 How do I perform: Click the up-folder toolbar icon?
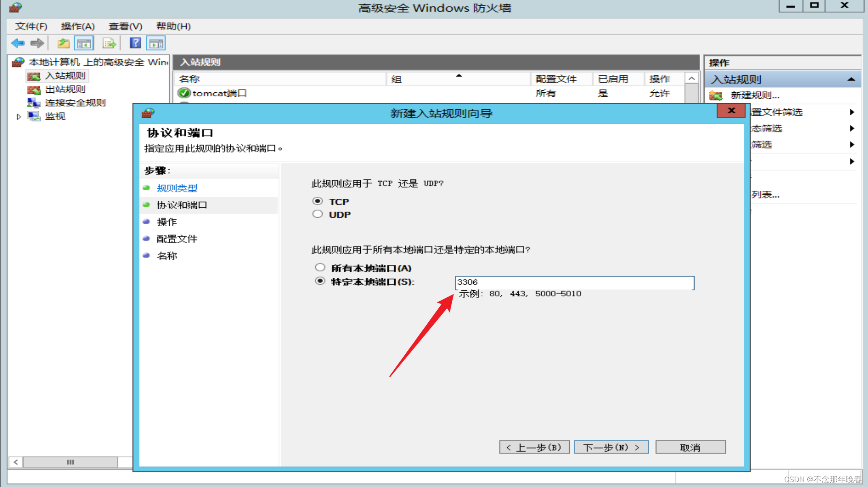coord(63,43)
